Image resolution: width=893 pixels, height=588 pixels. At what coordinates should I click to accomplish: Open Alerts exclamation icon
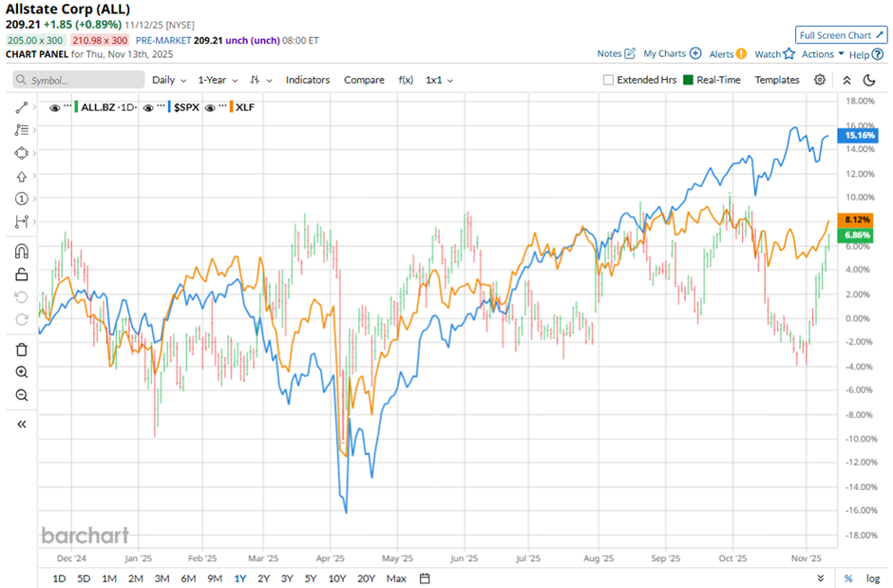pos(741,54)
